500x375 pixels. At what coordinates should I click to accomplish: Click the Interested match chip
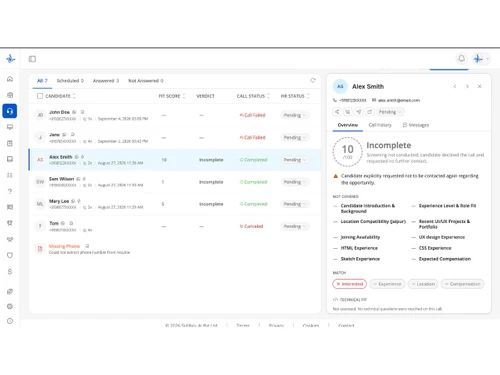(350, 284)
